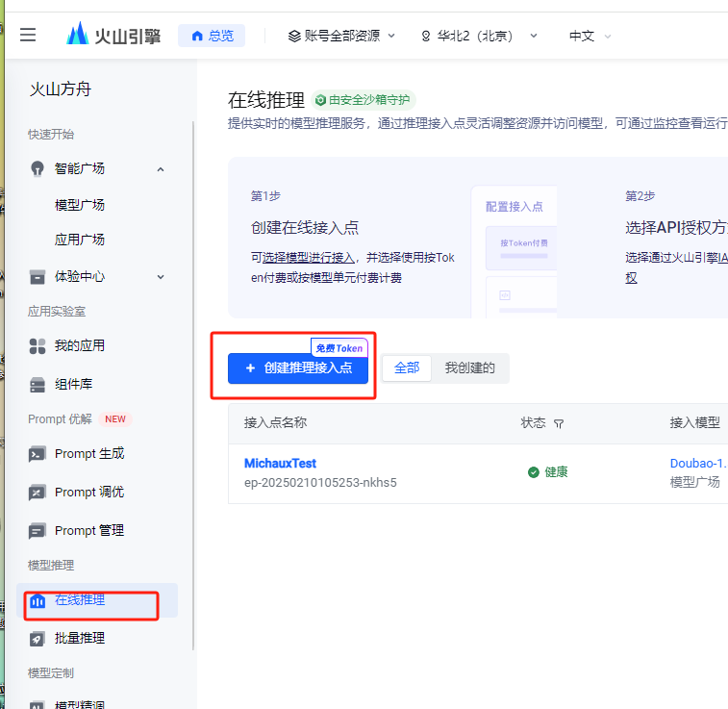Image resolution: width=728 pixels, height=709 pixels.
Task: Open the 中文 language dropdown
Action: pyautogui.click(x=590, y=36)
